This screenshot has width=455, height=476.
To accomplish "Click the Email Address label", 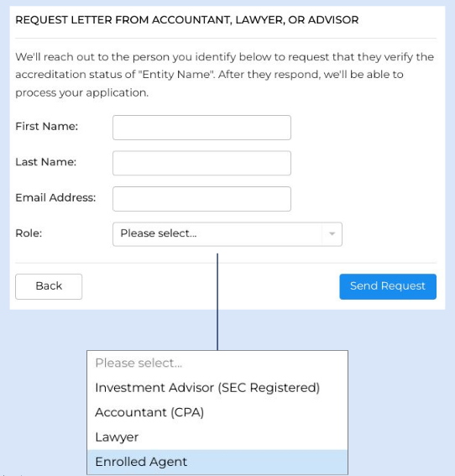I will click(55, 197).
